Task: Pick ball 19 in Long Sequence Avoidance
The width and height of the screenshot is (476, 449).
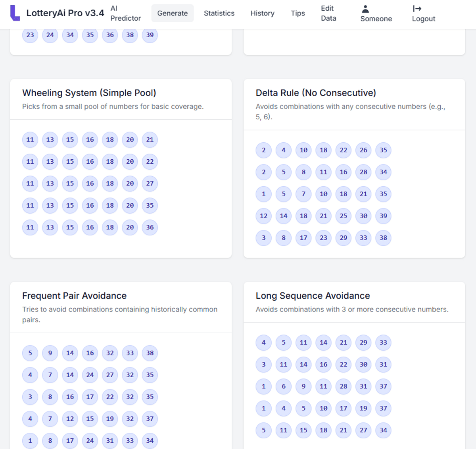Action: 363,408
